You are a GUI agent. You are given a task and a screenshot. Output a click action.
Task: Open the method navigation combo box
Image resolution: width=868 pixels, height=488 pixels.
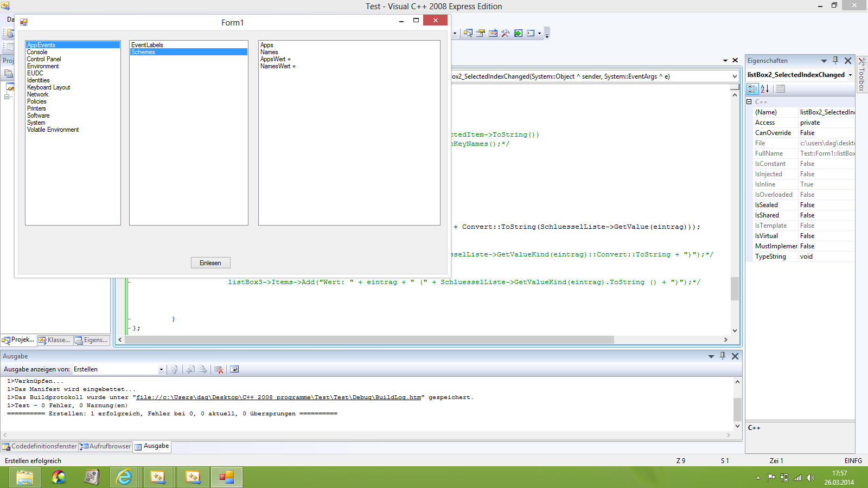click(735, 76)
